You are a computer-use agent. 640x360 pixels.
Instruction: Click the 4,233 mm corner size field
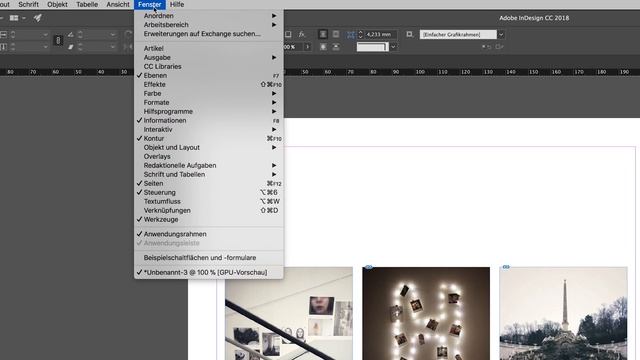coord(380,35)
